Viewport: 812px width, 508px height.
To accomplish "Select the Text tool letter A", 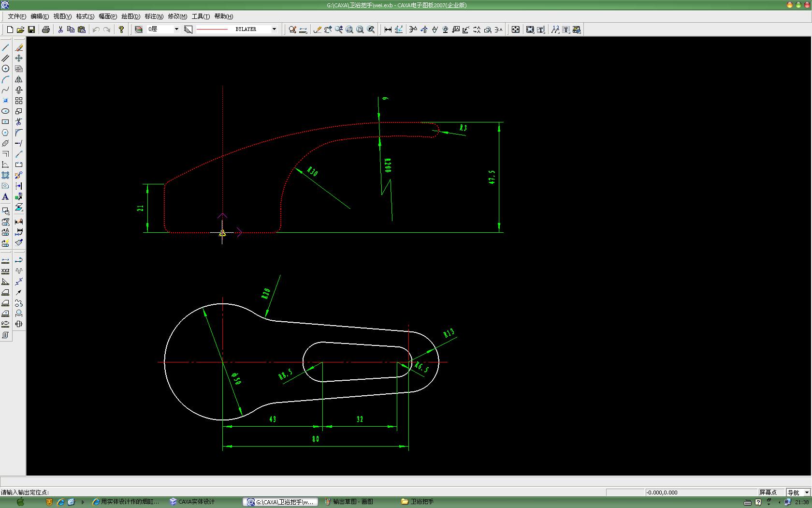I will (x=5, y=196).
